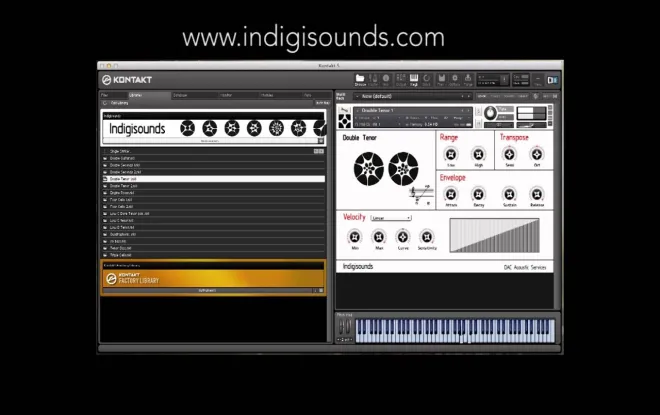Toggle the Quick-load toolbar icon
Screen dimensions: 660x415
[427, 79]
